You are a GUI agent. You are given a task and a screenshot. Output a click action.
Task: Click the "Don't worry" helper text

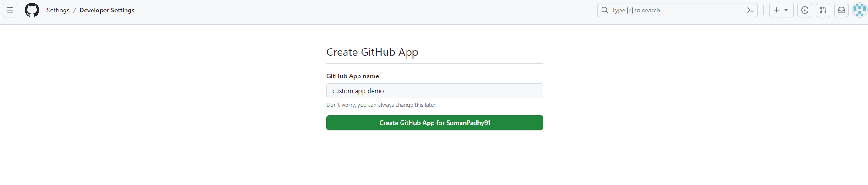381,105
